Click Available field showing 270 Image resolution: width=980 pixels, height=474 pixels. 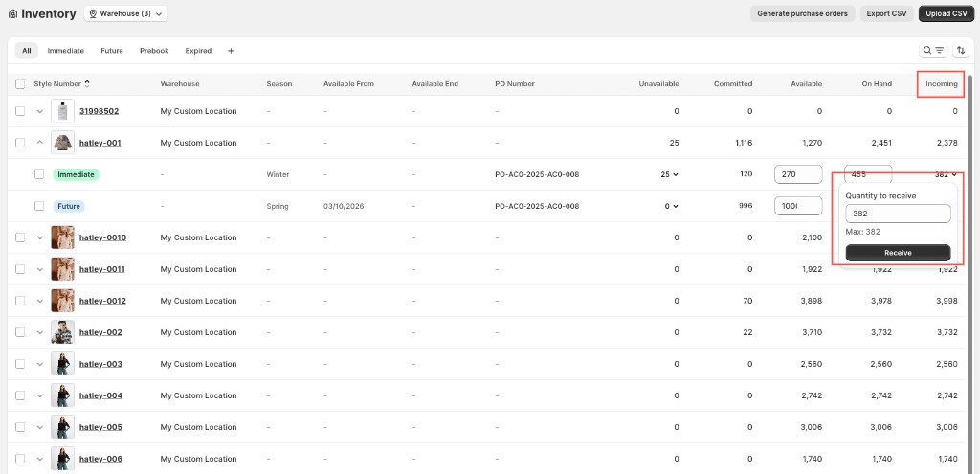(798, 174)
